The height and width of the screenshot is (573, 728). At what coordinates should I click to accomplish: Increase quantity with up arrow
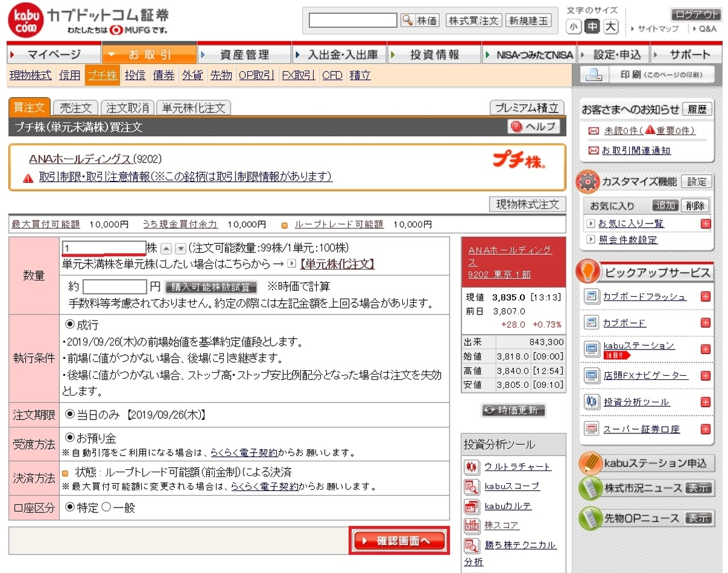(x=166, y=249)
